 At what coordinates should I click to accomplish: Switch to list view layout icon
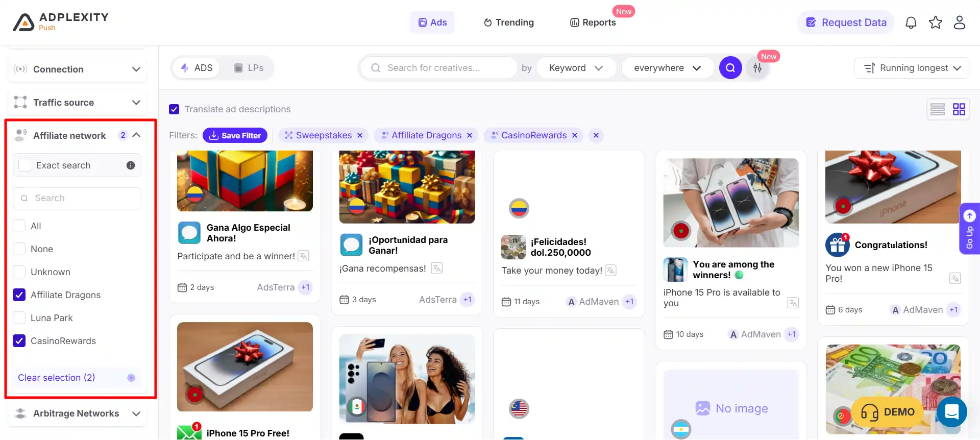[x=938, y=109]
